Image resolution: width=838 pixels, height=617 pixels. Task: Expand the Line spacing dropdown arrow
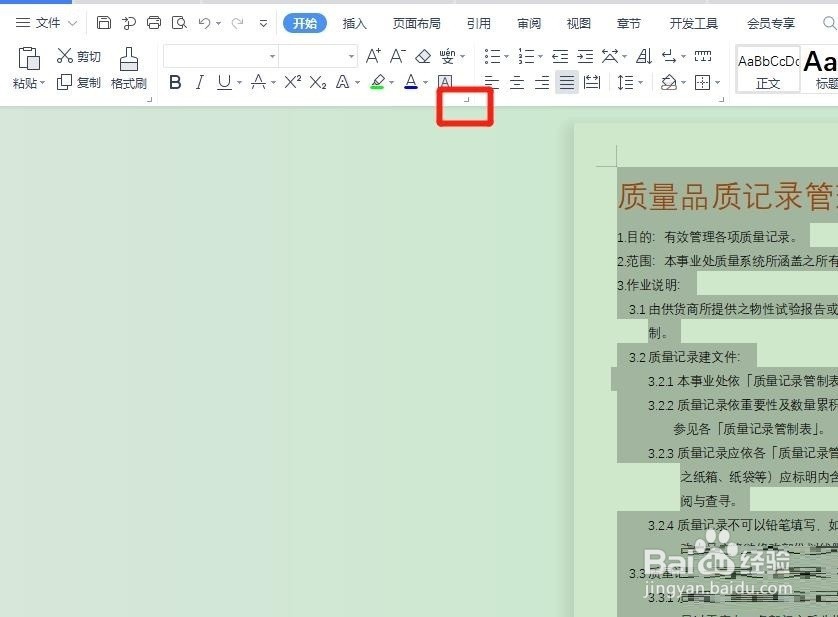pos(640,83)
